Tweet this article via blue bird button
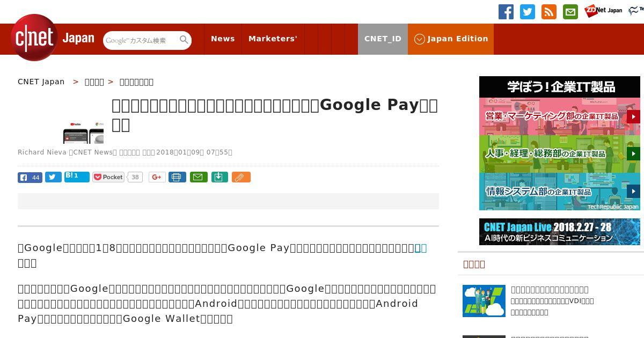 53,177
